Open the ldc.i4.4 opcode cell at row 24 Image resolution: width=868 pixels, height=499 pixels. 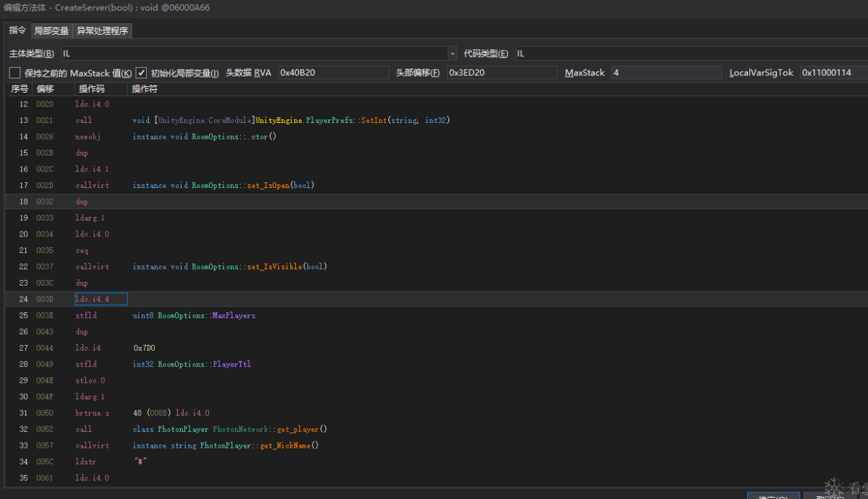(x=101, y=299)
